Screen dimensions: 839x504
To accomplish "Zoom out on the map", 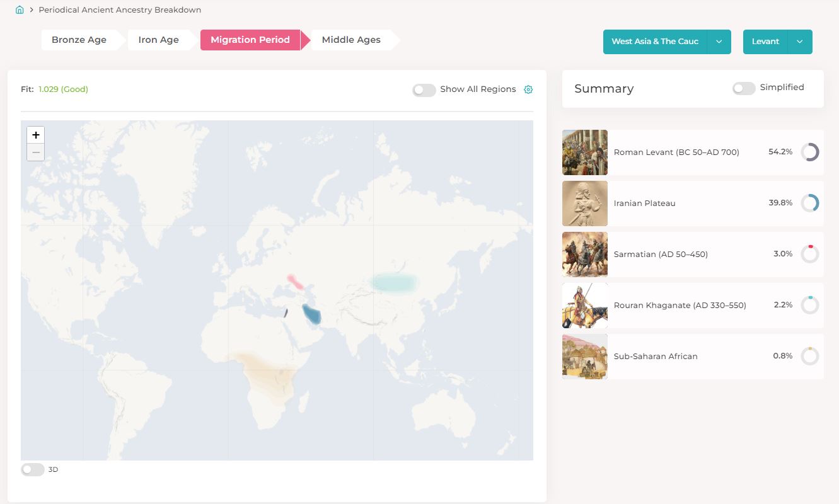I will point(36,152).
